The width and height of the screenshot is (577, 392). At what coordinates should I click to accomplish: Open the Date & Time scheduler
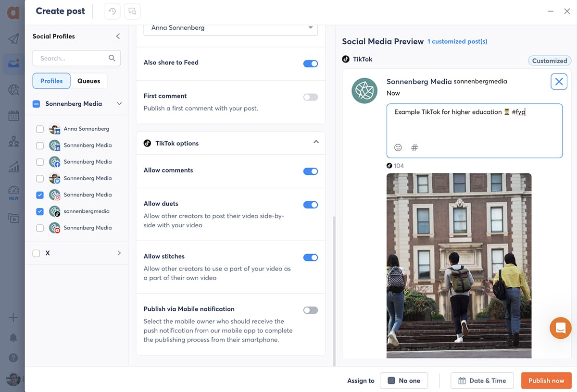point(482,380)
